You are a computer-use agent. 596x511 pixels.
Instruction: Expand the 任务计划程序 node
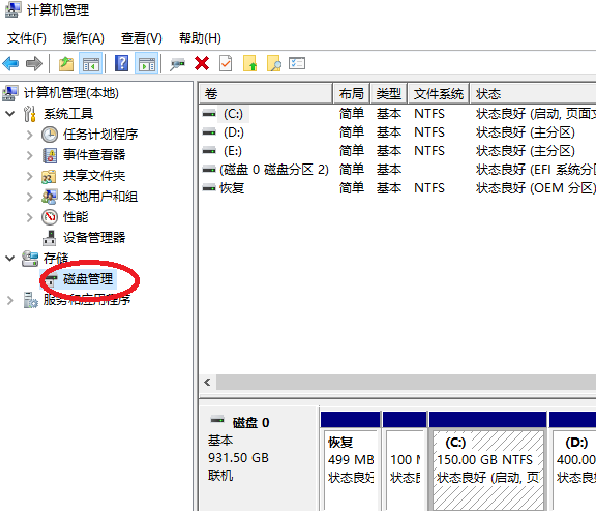30,134
